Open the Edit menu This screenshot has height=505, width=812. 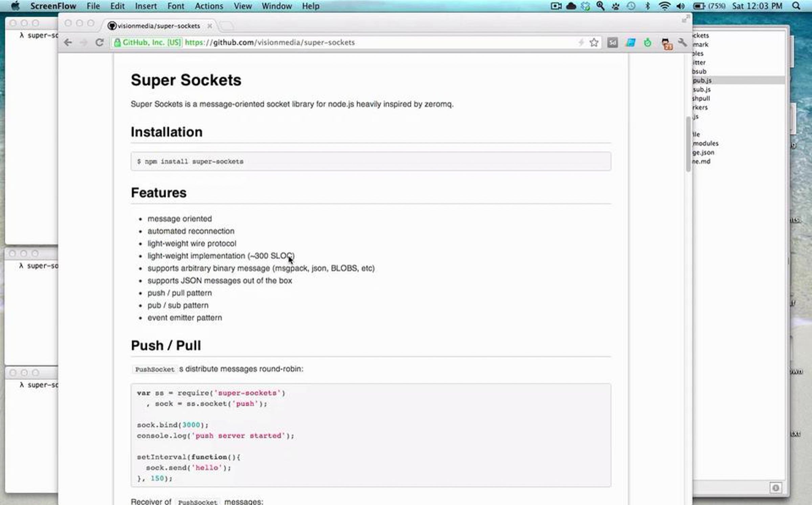tap(117, 6)
